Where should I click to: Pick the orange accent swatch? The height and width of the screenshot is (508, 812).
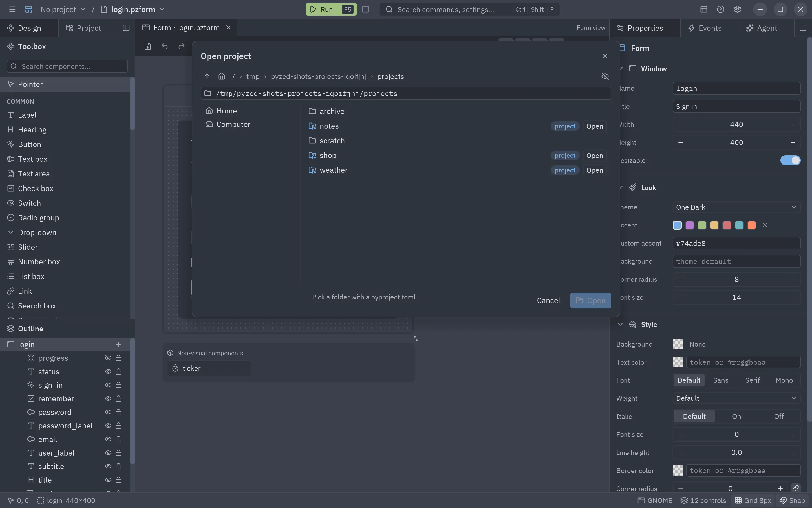pos(752,225)
